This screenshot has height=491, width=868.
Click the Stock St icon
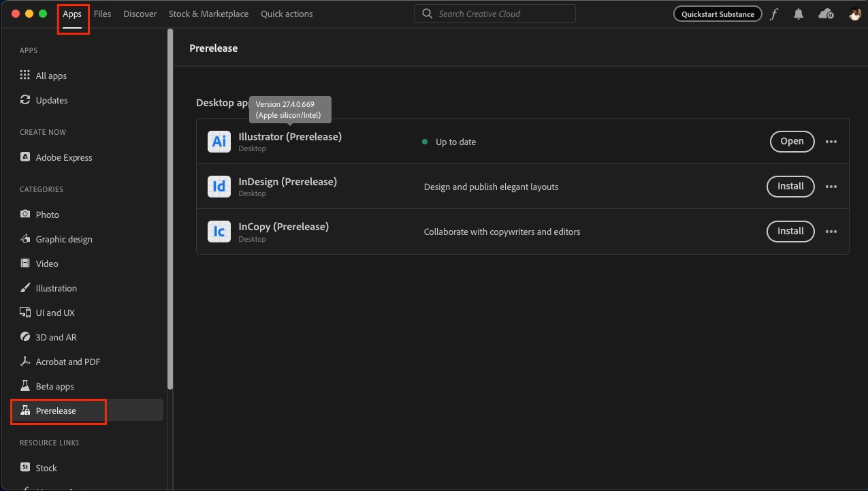pos(25,468)
